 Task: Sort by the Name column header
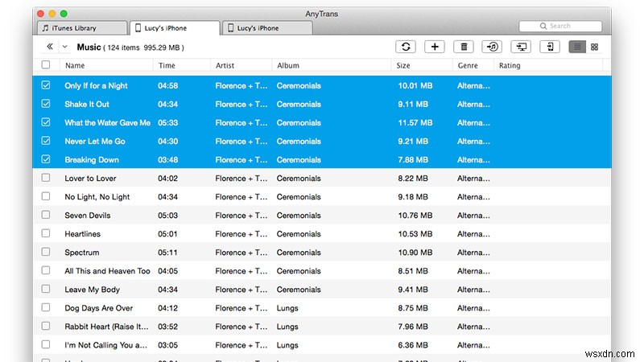coord(75,65)
